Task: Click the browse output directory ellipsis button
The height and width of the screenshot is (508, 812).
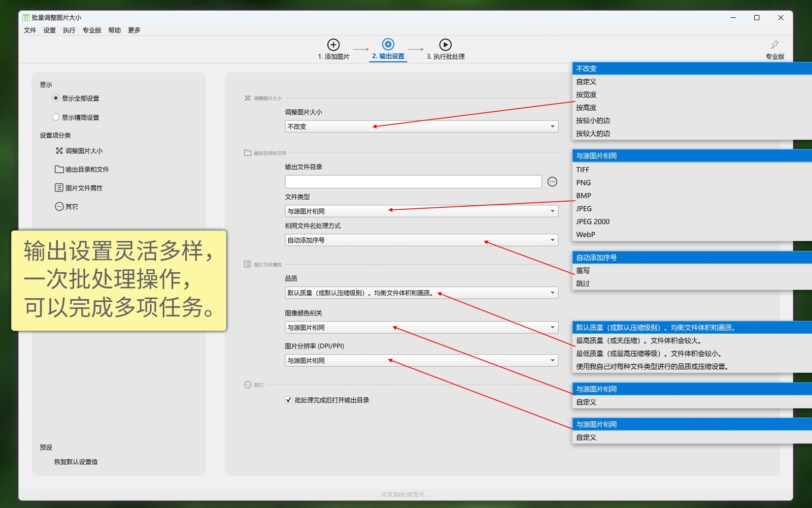Action: tap(552, 182)
